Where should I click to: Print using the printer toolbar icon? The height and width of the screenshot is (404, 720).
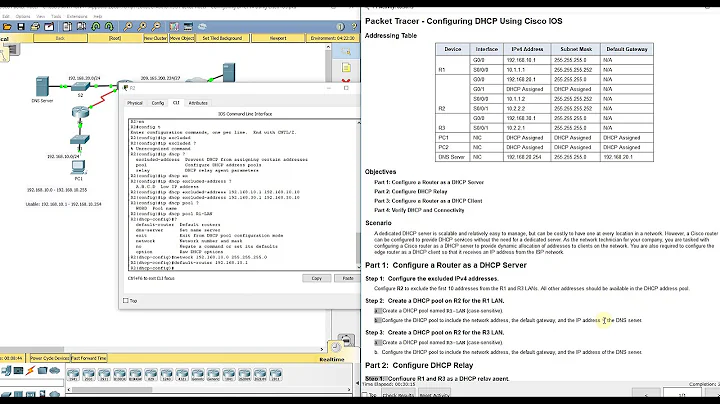[35, 27]
